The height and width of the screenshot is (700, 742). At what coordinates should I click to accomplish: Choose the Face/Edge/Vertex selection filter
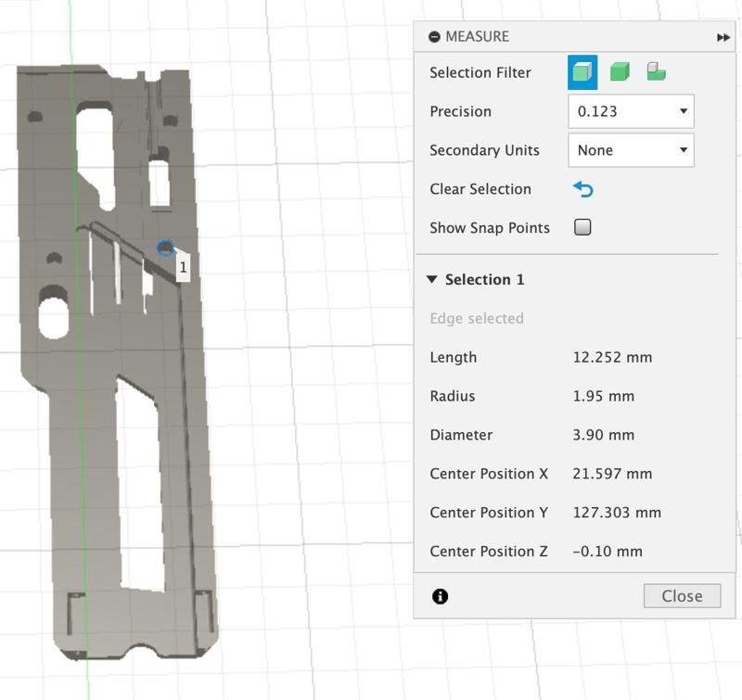point(582,72)
